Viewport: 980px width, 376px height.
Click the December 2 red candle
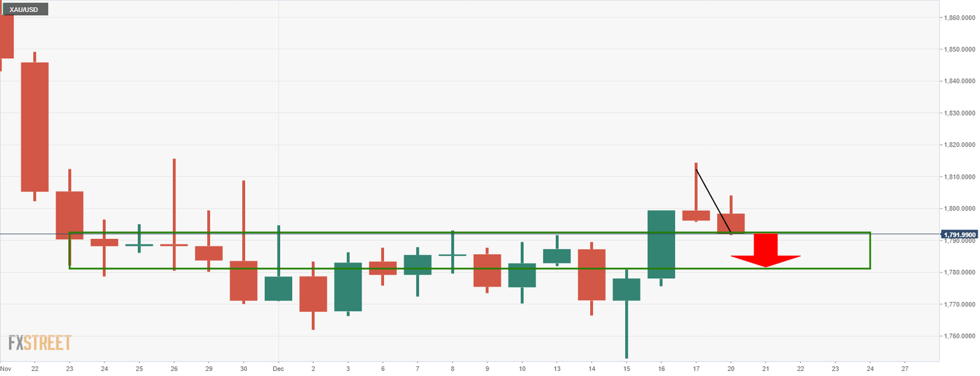(x=313, y=294)
